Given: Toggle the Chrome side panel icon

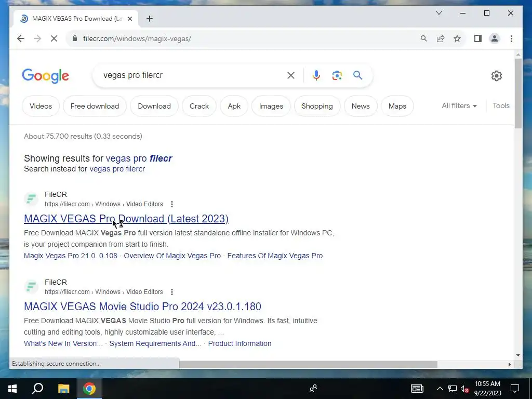Looking at the screenshot, I should click(478, 38).
